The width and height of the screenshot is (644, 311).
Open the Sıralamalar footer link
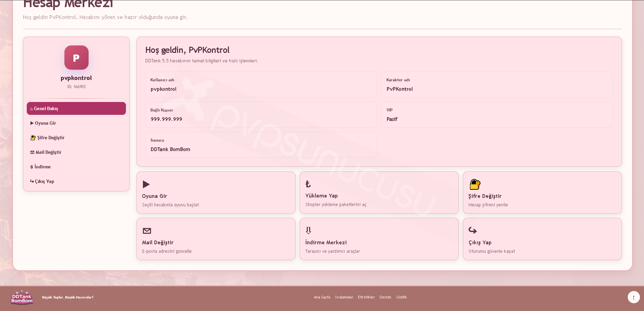(344, 297)
